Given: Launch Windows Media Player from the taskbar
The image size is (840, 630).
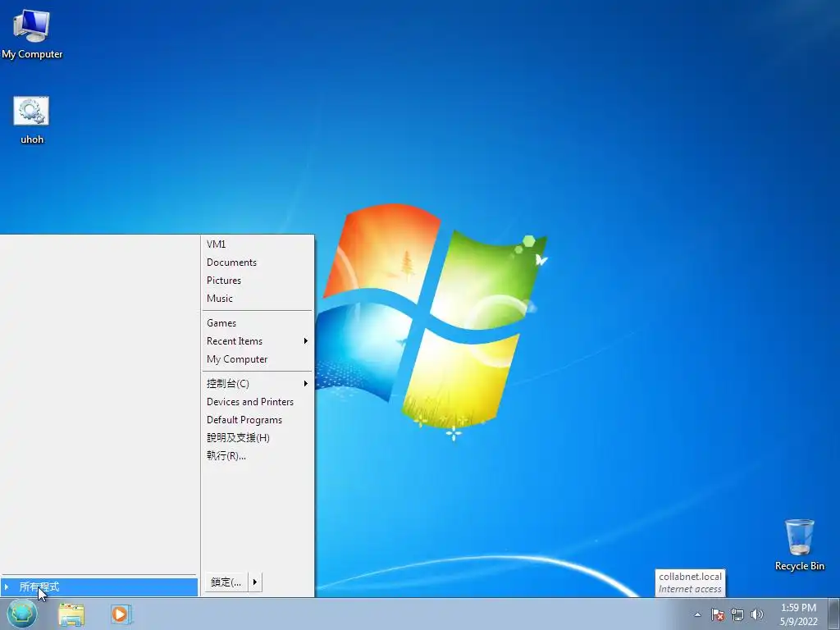Looking at the screenshot, I should pos(121,614).
